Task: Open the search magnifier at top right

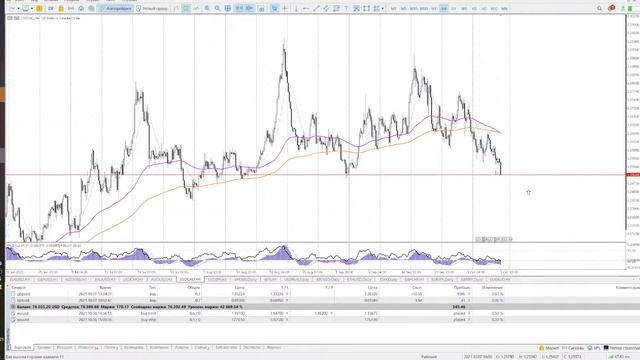Action: click(600, 9)
